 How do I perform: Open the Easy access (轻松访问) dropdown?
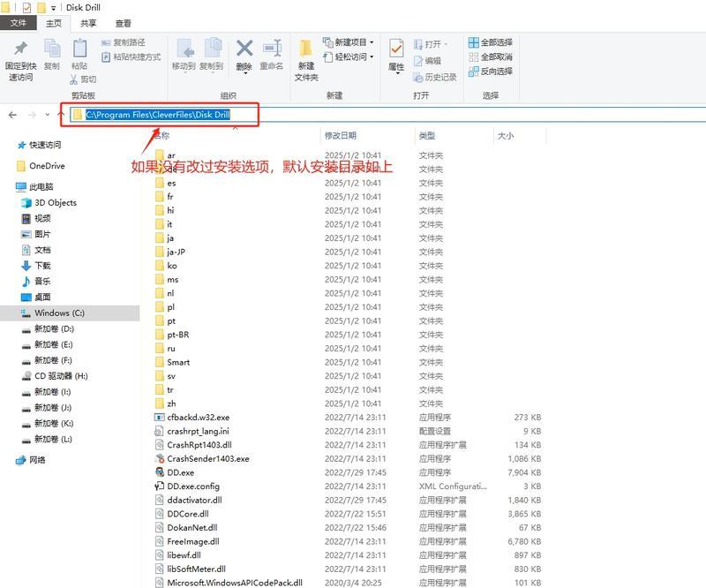pyautogui.click(x=348, y=57)
